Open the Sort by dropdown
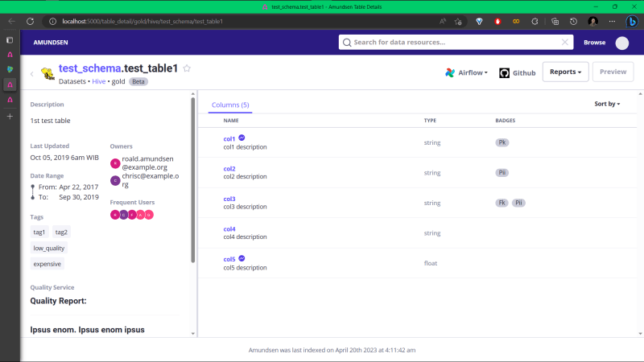The width and height of the screenshot is (644, 362). click(607, 104)
